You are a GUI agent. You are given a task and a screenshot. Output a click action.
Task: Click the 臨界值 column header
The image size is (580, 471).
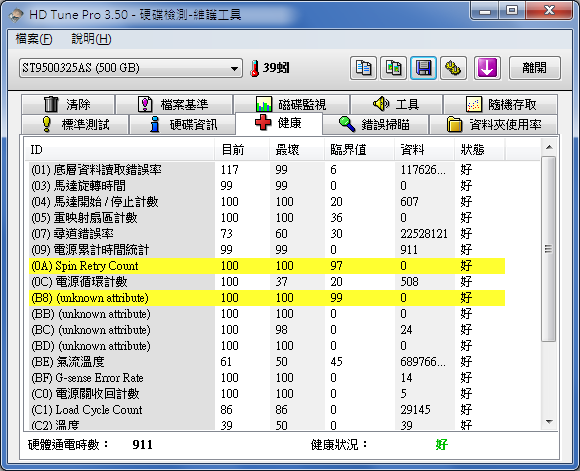click(x=359, y=150)
